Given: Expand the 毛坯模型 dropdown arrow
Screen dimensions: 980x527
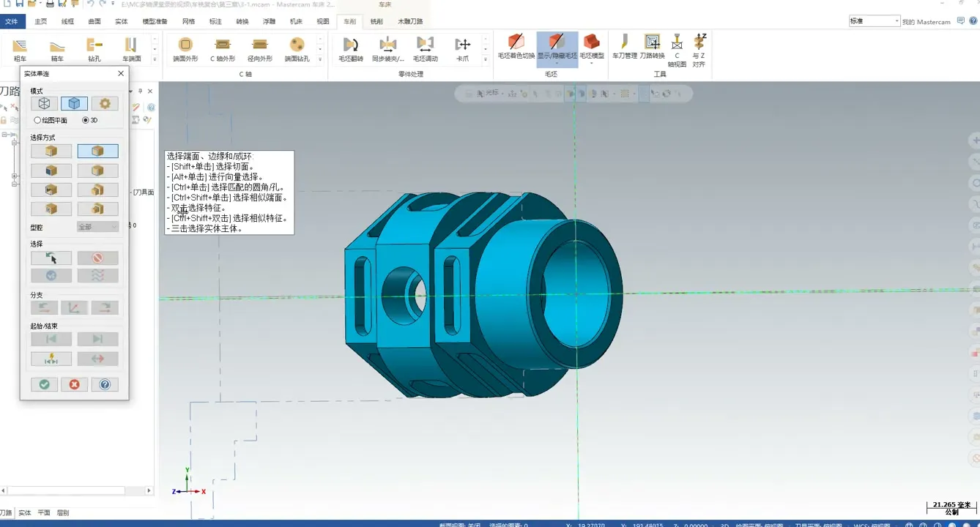Looking at the screenshot, I should [592, 64].
